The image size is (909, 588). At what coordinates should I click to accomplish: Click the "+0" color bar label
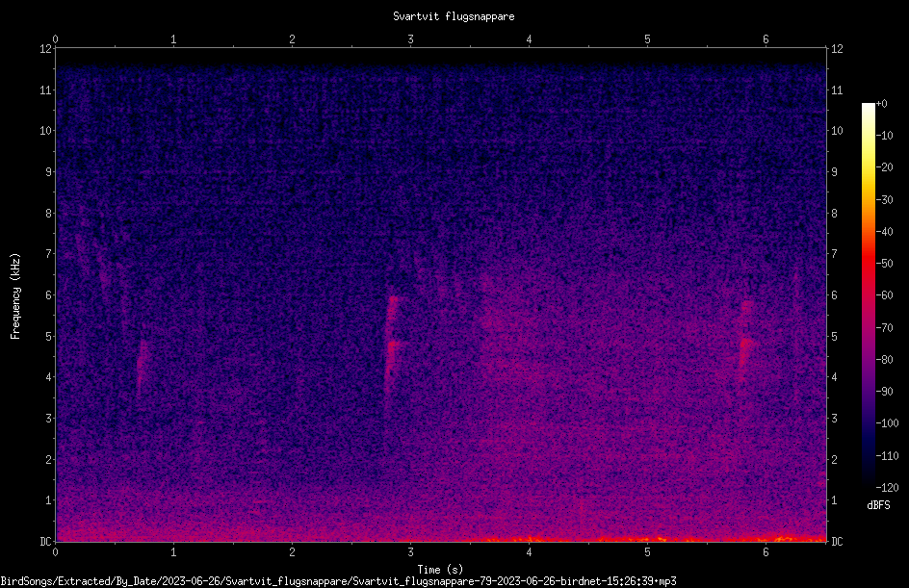(881, 104)
